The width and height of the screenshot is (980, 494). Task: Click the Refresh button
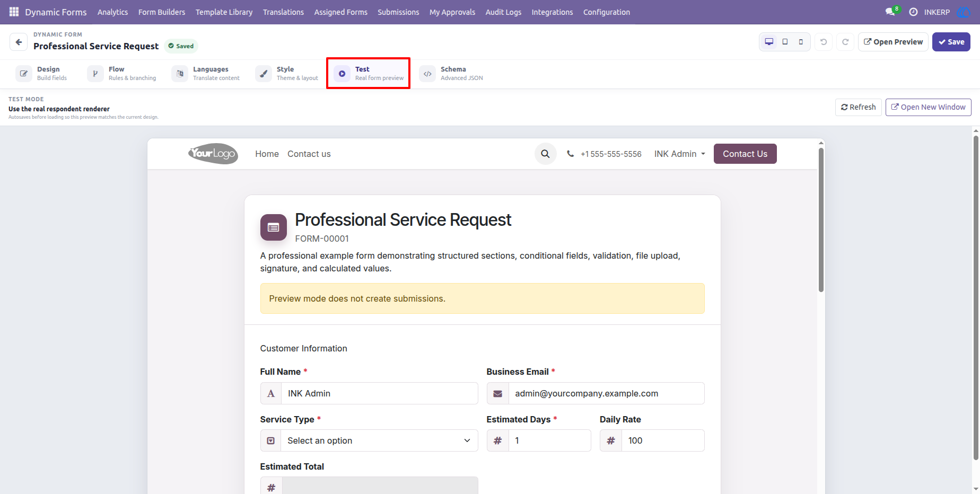pyautogui.click(x=859, y=107)
